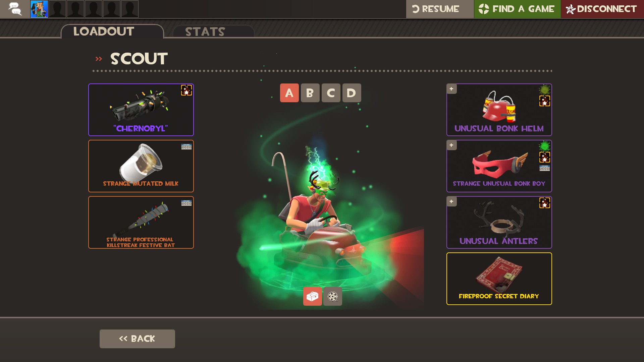Click the star icon on the Chernobyl weapon
This screenshot has height=362, width=644.
point(186,90)
